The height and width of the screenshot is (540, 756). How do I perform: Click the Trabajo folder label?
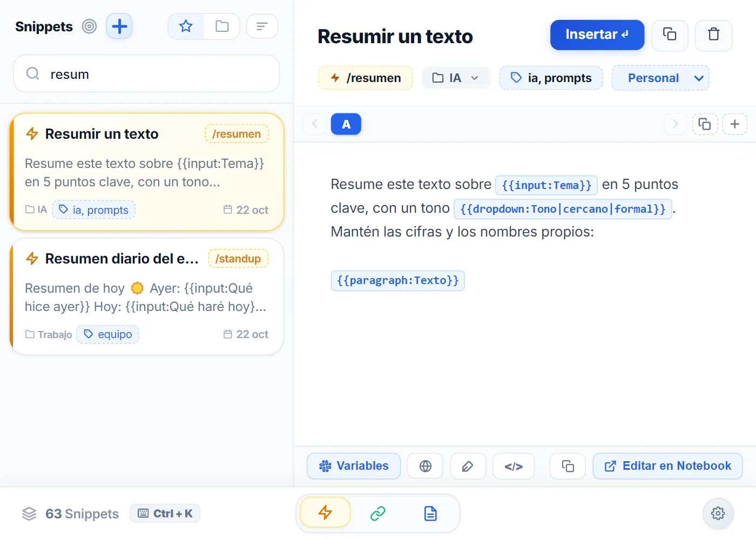[49, 335]
